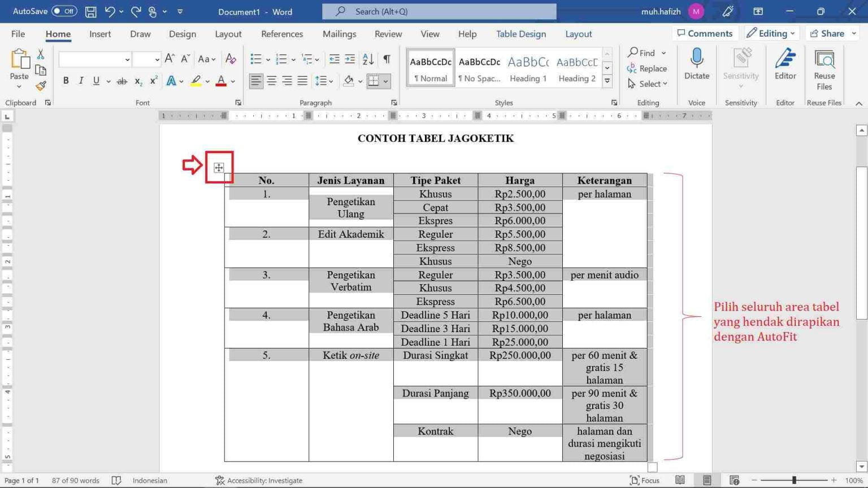Toggle Bold formatting

pyautogui.click(x=66, y=81)
